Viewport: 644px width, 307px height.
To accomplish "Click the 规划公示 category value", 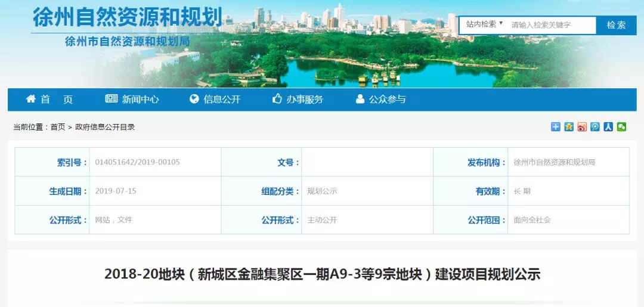I will pyautogui.click(x=322, y=191).
